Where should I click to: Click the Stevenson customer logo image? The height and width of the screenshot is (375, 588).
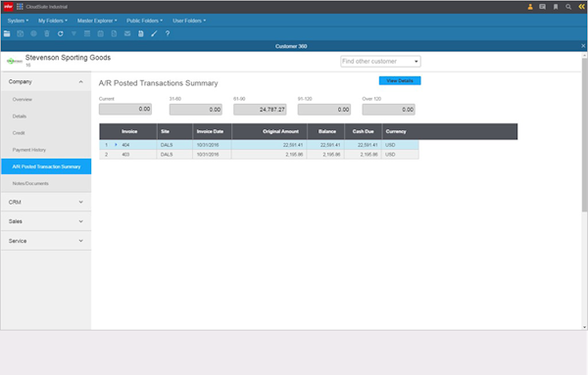[15, 61]
